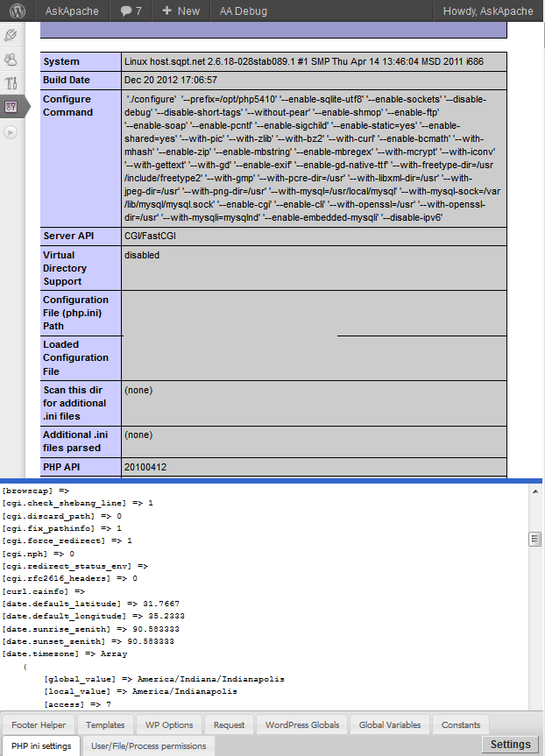Open the AskApache site menu
Screen dimensions: 545x756
[x=72, y=11]
